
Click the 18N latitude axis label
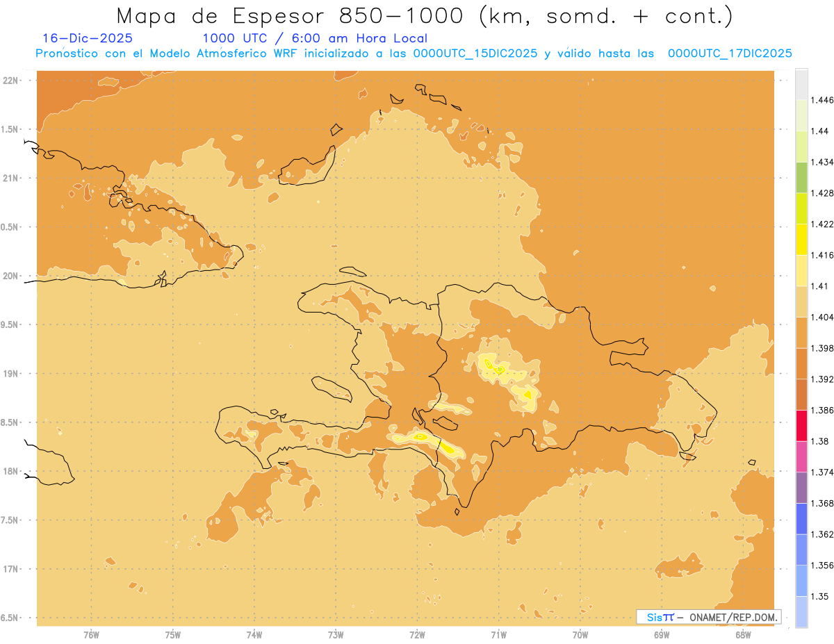[11, 471]
